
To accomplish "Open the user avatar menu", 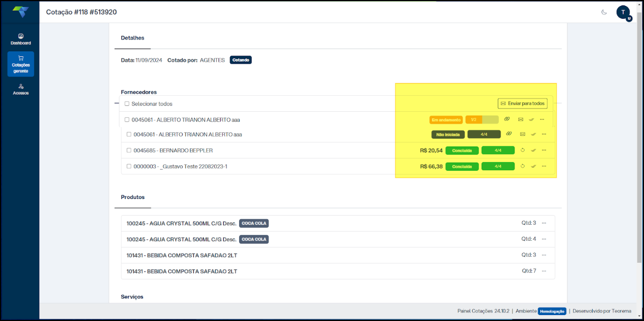I will click(x=623, y=12).
